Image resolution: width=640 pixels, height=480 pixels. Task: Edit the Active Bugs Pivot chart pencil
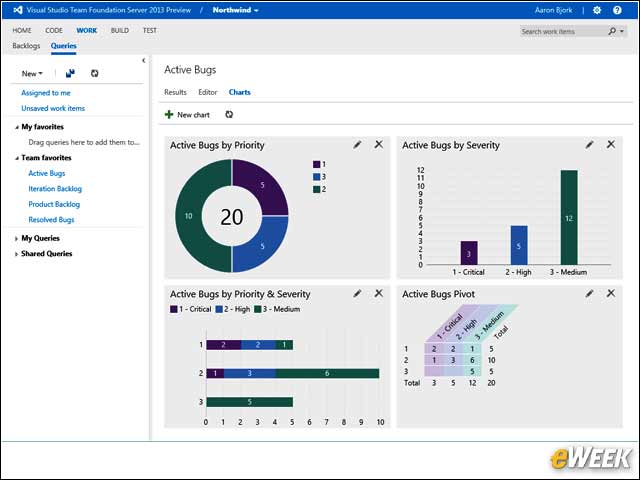point(589,293)
